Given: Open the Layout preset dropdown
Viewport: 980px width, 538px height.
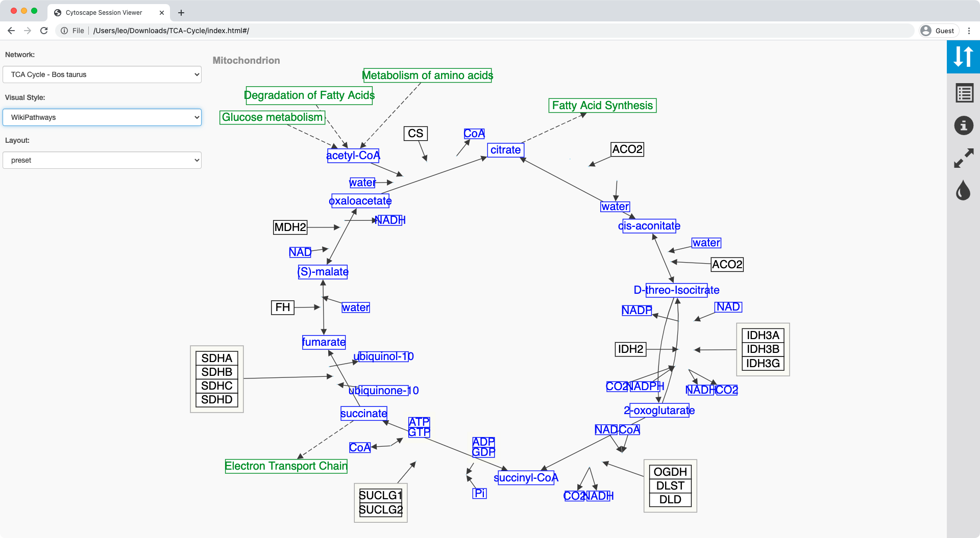Looking at the screenshot, I should pyautogui.click(x=102, y=160).
